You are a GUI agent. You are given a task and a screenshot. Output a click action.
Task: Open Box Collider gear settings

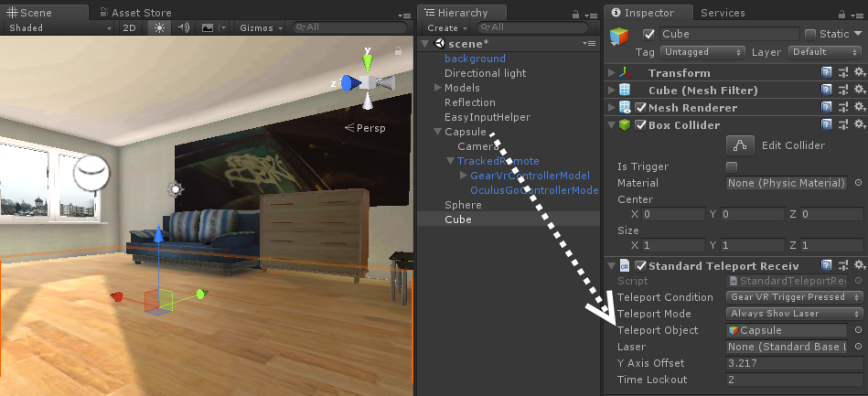tap(859, 125)
